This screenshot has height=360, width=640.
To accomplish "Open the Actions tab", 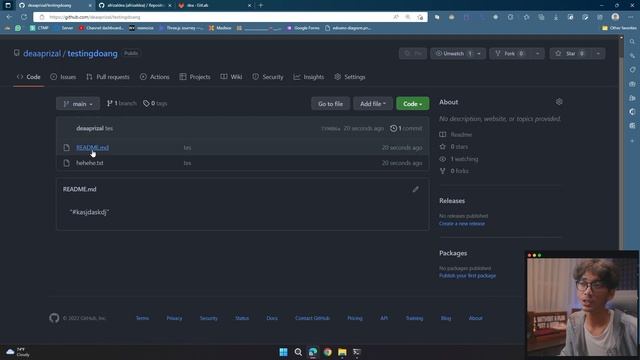I will (155, 77).
